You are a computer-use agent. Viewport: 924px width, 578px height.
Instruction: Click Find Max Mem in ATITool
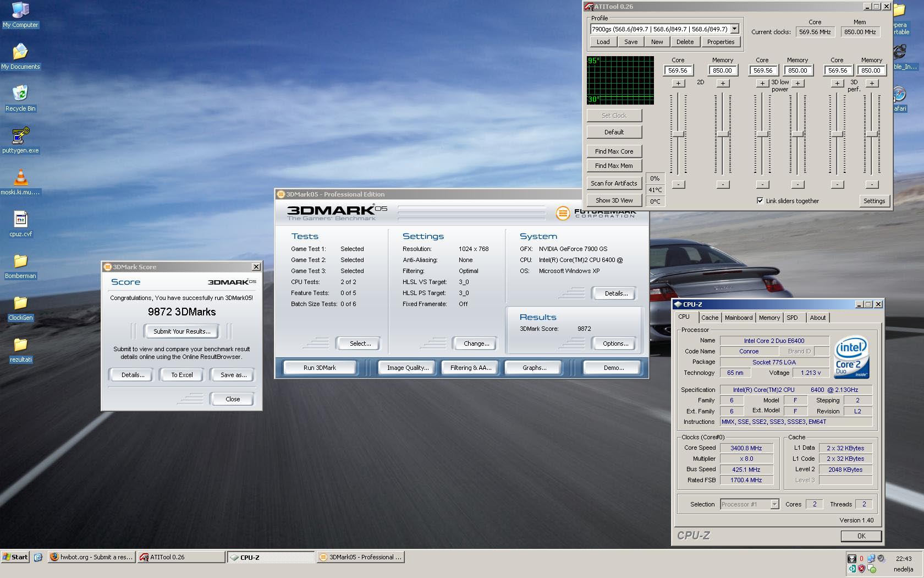coord(614,166)
